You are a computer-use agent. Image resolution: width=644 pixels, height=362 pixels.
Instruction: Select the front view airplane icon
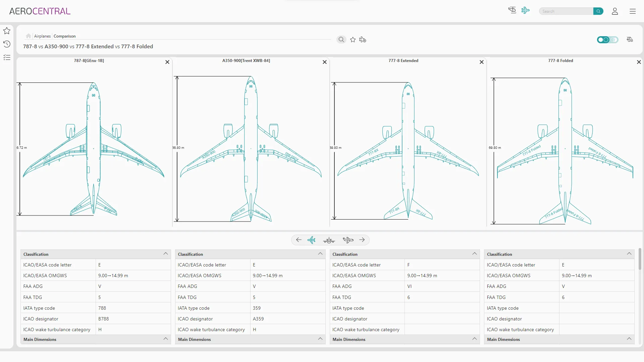[x=329, y=240]
